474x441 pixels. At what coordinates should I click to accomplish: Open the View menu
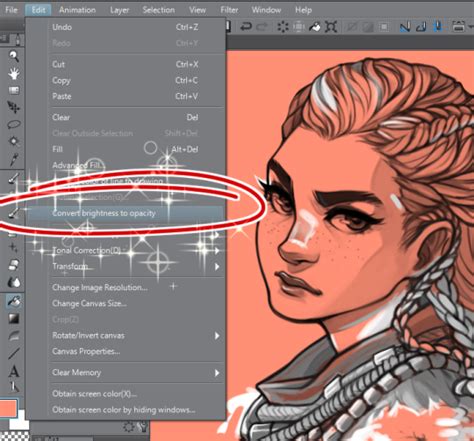coord(197,10)
